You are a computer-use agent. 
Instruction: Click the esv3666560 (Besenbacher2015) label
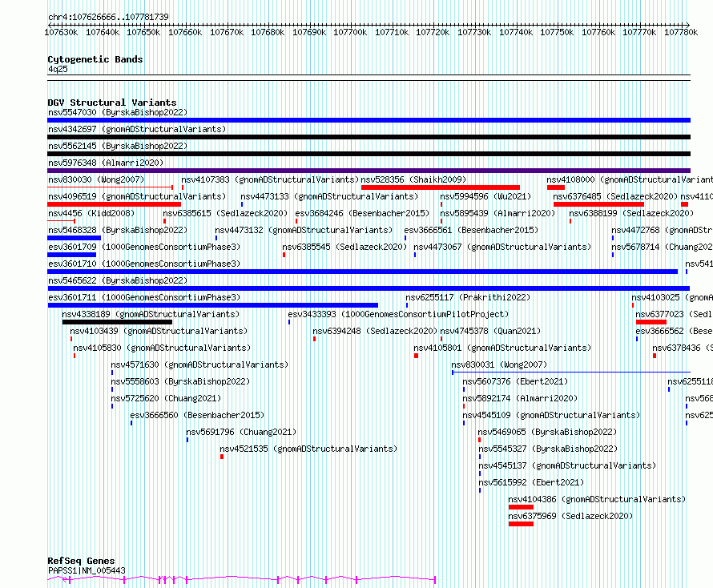click(x=197, y=415)
